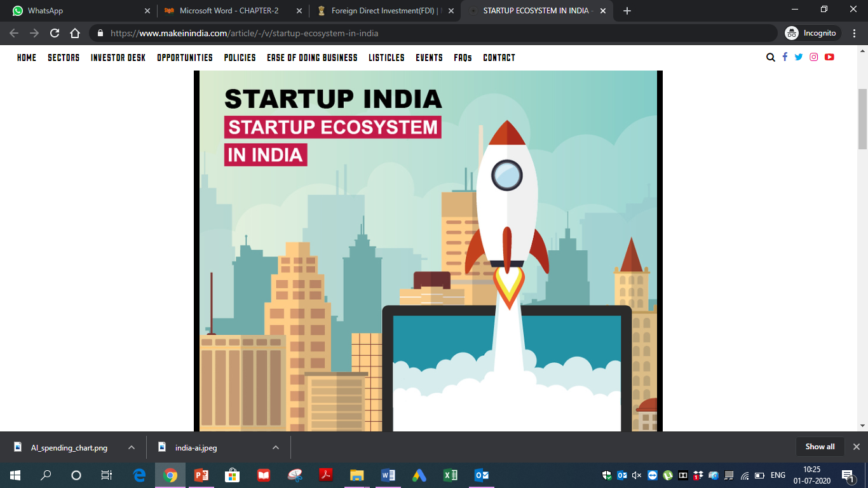Open HOME in site navigation
This screenshot has width=868, height=488.
(27, 57)
